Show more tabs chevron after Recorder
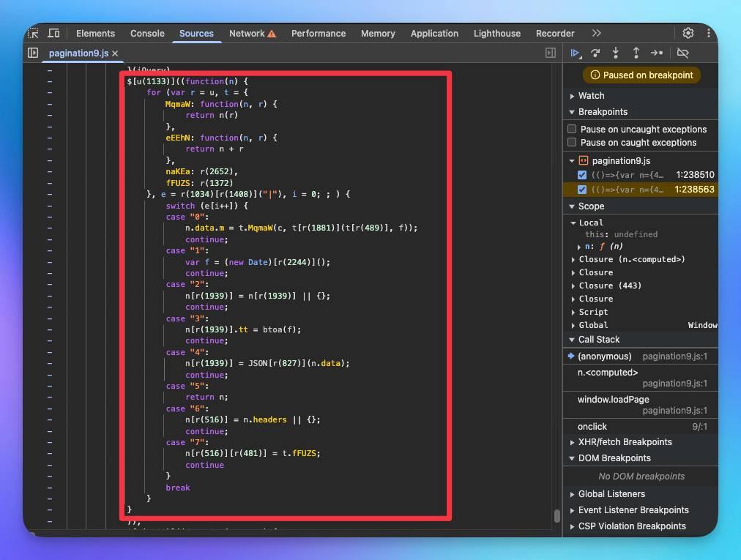Viewport: 741px width, 560px height. coord(597,33)
